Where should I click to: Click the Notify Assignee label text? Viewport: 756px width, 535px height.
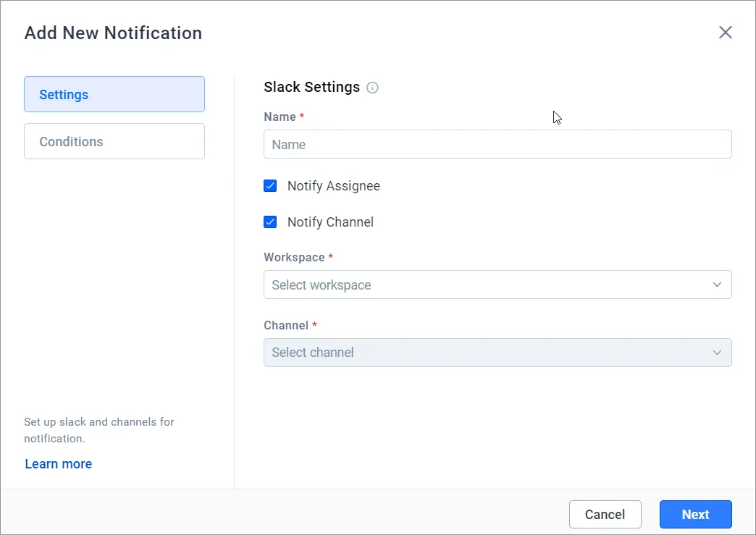[x=334, y=186]
